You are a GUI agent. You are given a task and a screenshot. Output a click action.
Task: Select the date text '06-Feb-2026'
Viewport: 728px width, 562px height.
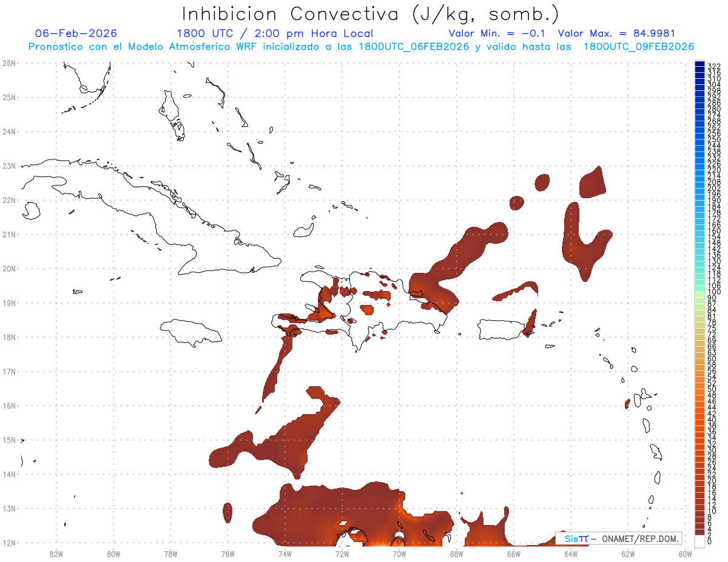point(76,33)
